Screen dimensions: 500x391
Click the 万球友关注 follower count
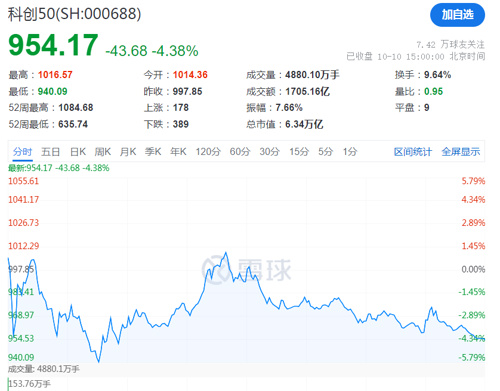click(x=450, y=44)
